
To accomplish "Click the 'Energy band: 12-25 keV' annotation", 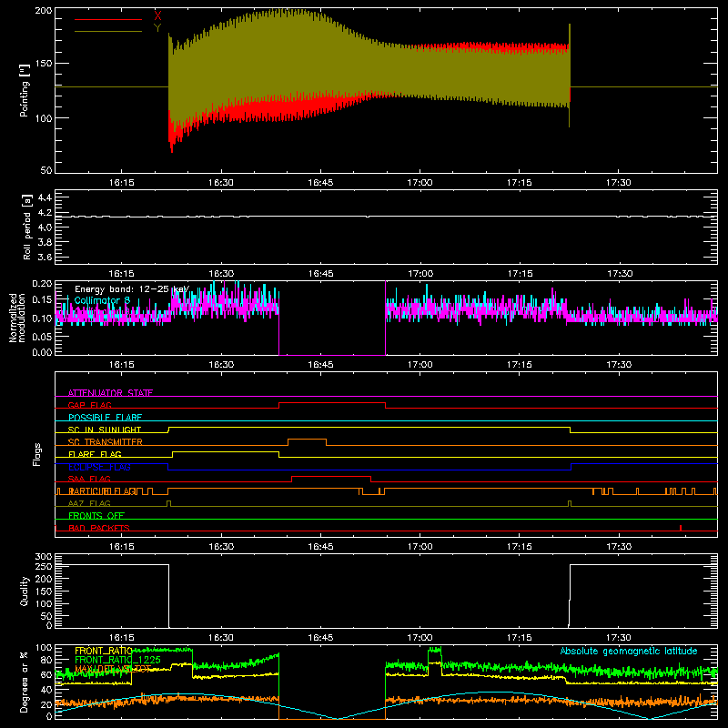I will tap(132, 289).
